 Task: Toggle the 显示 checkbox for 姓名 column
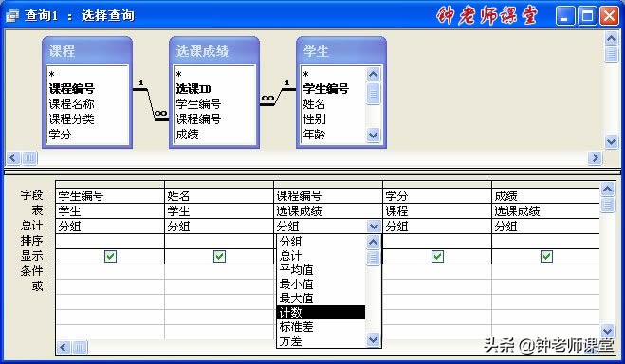click(219, 256)
